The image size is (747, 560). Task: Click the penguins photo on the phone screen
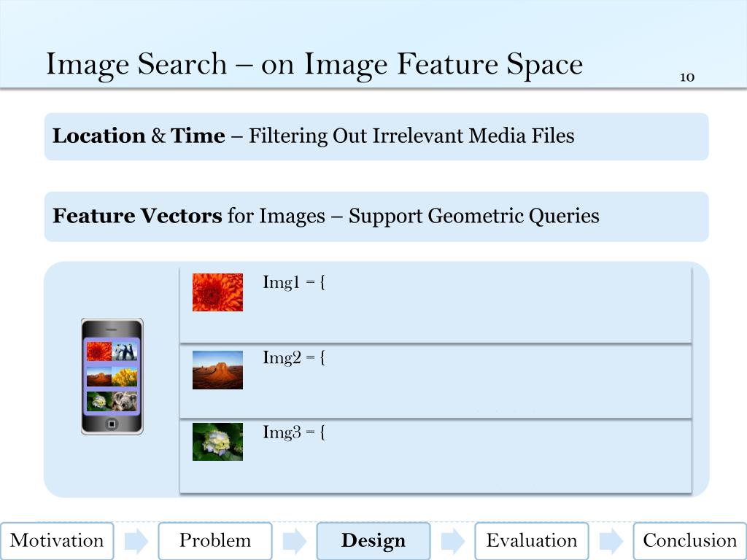(x=125, y=351)
